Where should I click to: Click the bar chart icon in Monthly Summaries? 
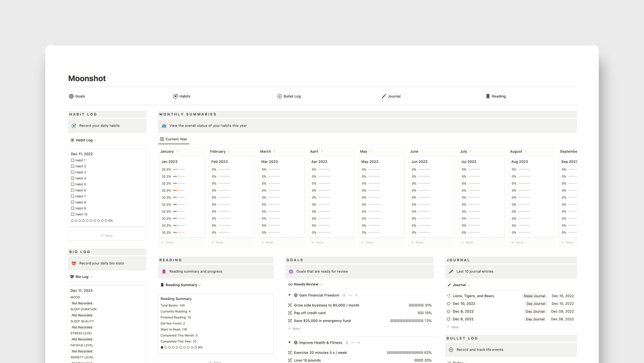164,126
